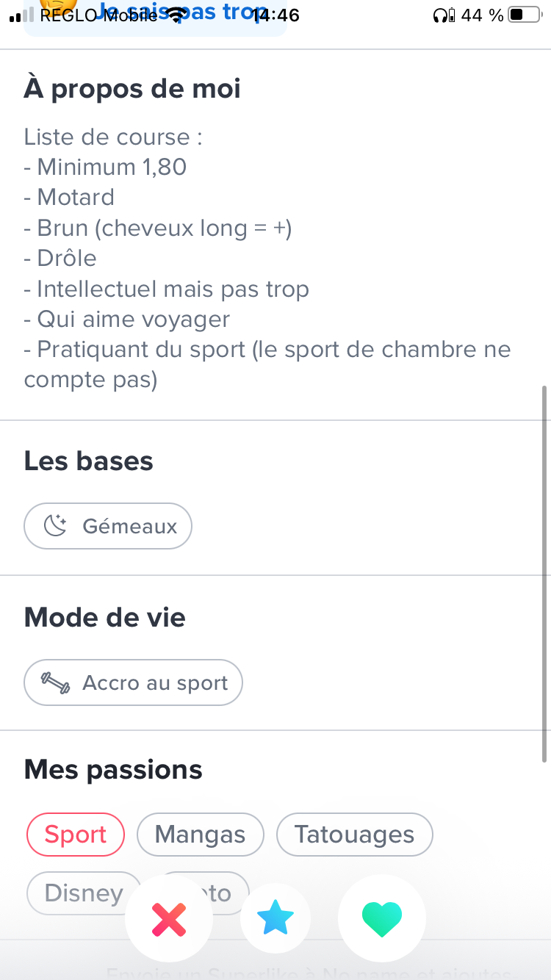Tap the Accro au sport chip
Screen dimensions: 551x980
pos(133,683)
